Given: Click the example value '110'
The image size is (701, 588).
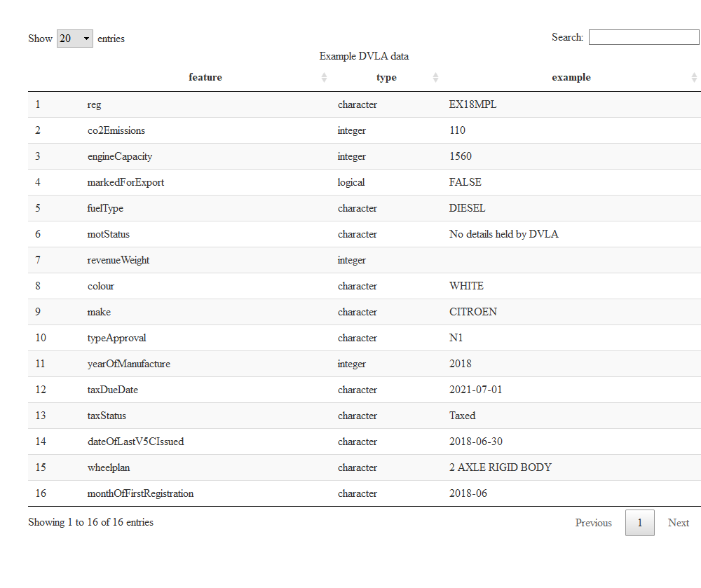Looking at the screenshot, I should [457, 130].
